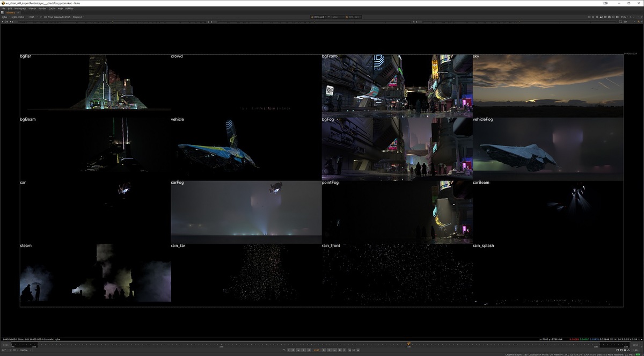Open the Render menu
Viewport: 644px width, 356px height.
pos(42,9)
